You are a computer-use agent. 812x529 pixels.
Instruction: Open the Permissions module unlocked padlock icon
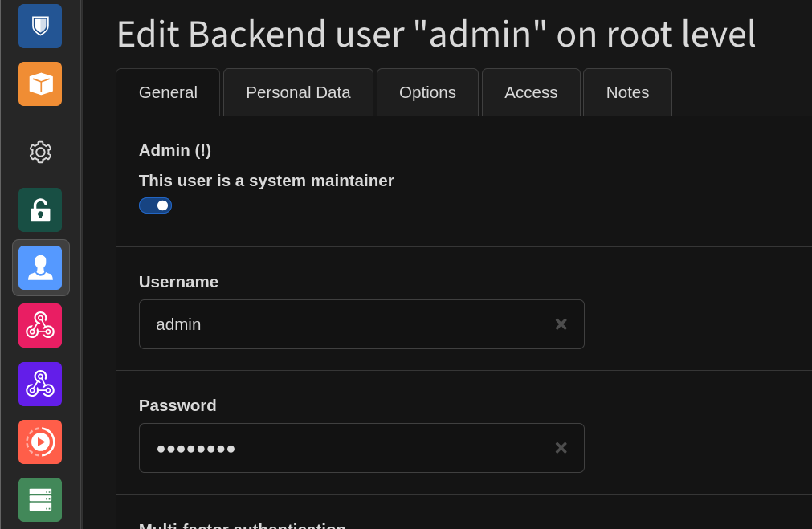(x=40, y=210)
